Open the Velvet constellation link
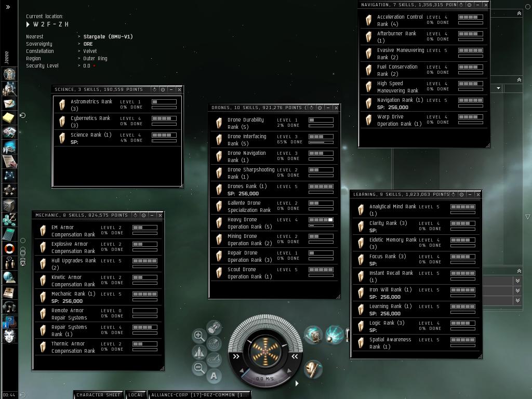This screenshot has width=532, height=399. point(90,51)
